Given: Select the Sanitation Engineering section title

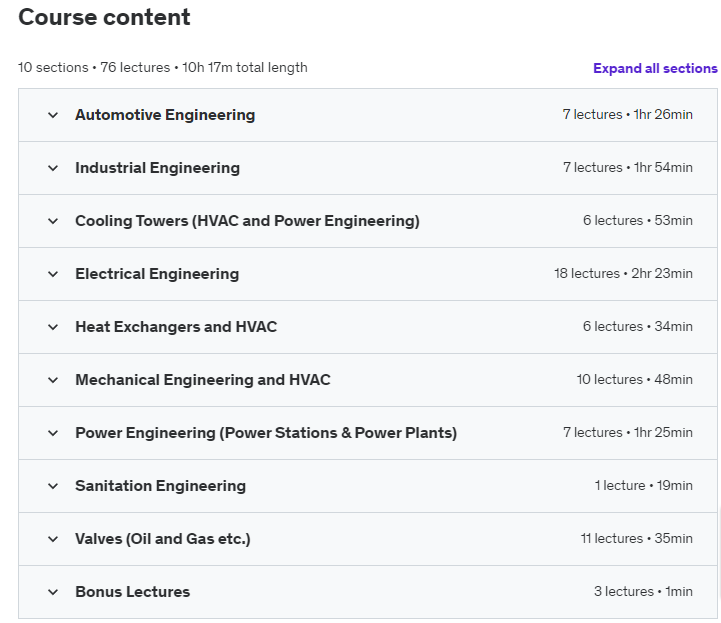Looking at the screenshot, I should click(160, 486).
